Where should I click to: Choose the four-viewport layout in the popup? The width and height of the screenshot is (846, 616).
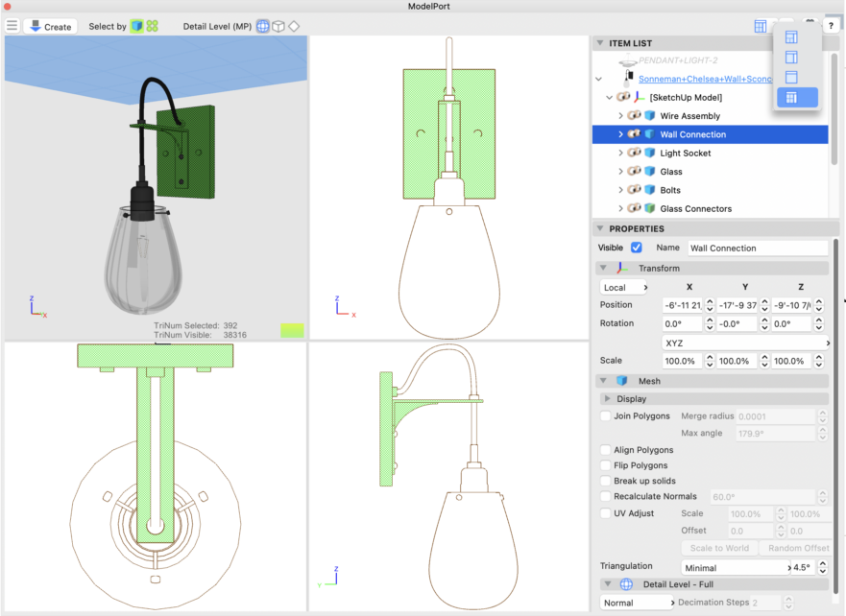point(791,97)
